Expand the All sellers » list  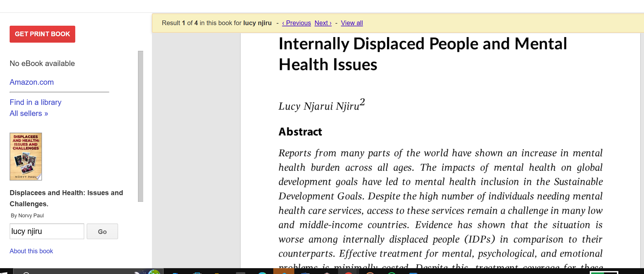29,113
